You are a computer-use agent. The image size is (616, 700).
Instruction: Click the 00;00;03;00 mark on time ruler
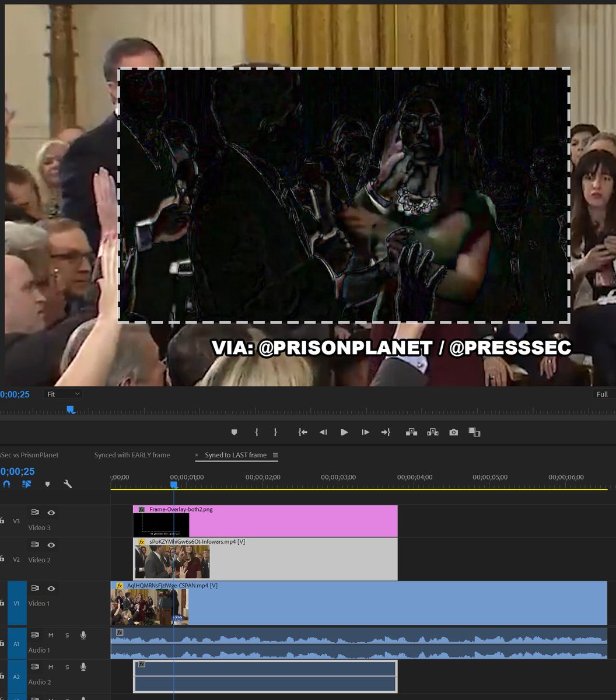point(338,477)
